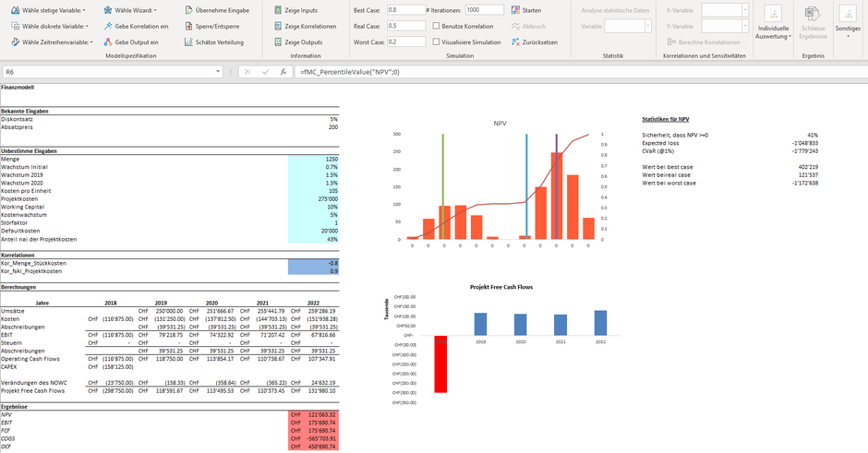Select the Expected loss value -1'048'833

(x=805, y=143)
